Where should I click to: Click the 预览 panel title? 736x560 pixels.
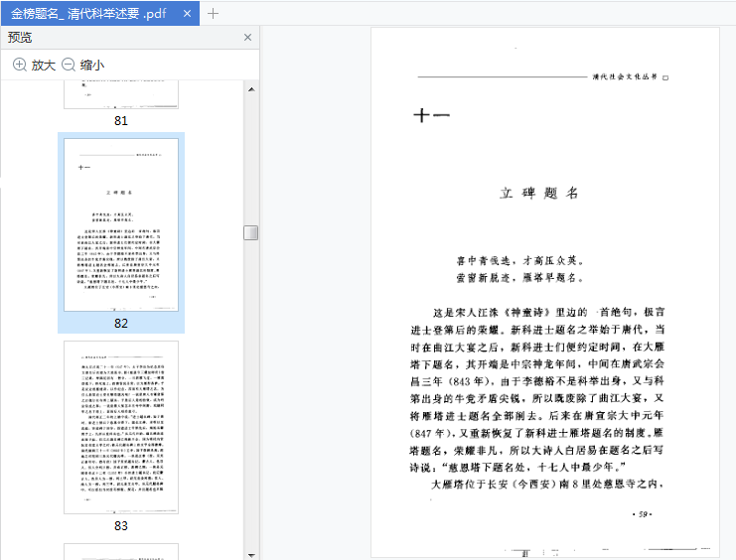20,38
